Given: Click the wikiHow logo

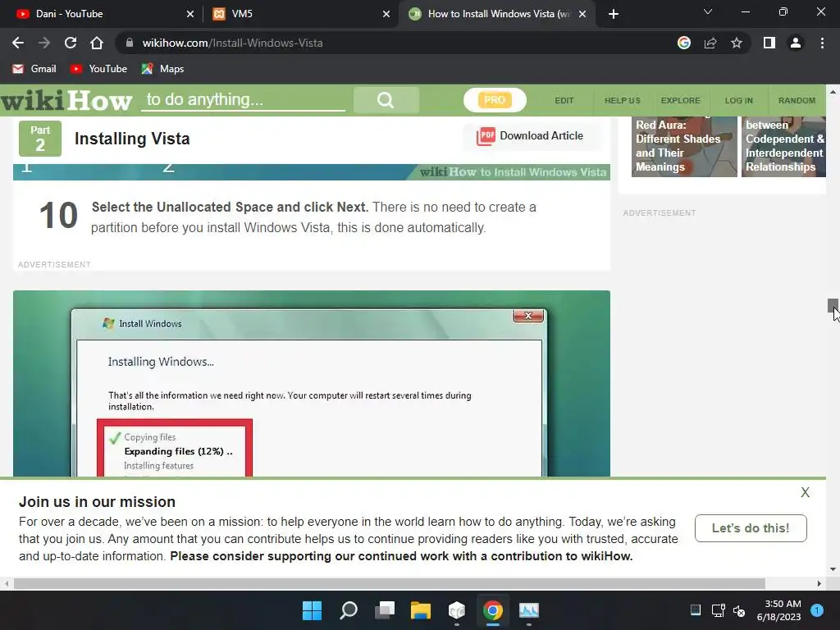Looking at the screenshot, I should [66, 100].
